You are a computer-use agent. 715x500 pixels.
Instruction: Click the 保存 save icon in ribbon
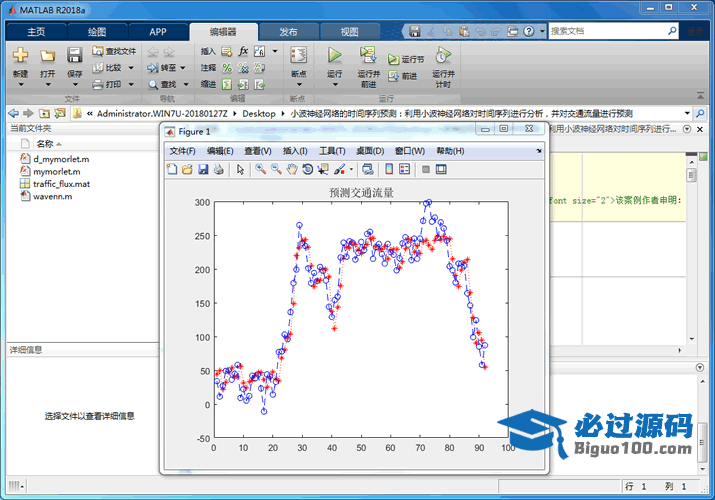(75, 55)
